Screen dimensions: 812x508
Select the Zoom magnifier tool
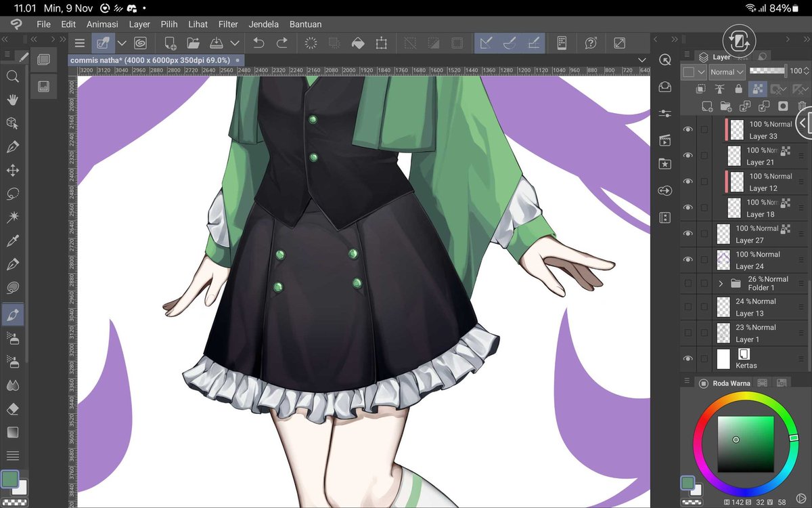(12, 77)
